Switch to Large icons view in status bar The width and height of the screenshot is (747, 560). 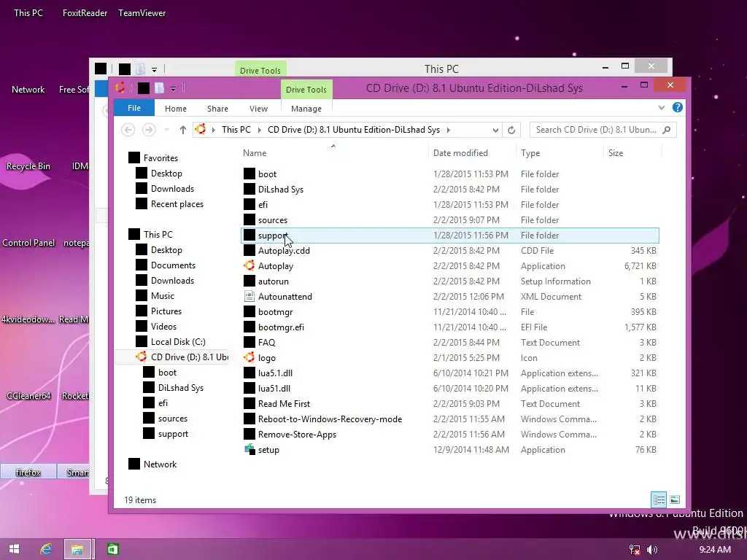click(675, 499)
